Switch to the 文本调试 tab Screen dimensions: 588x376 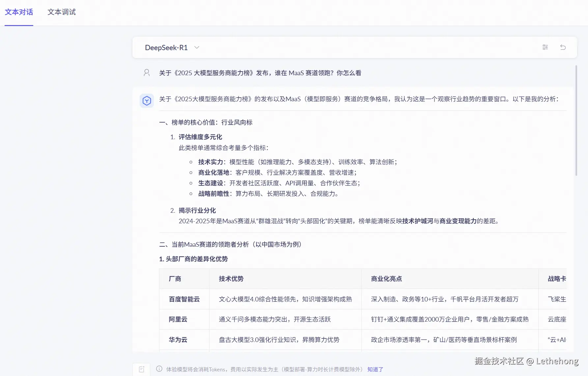(62, 12)
